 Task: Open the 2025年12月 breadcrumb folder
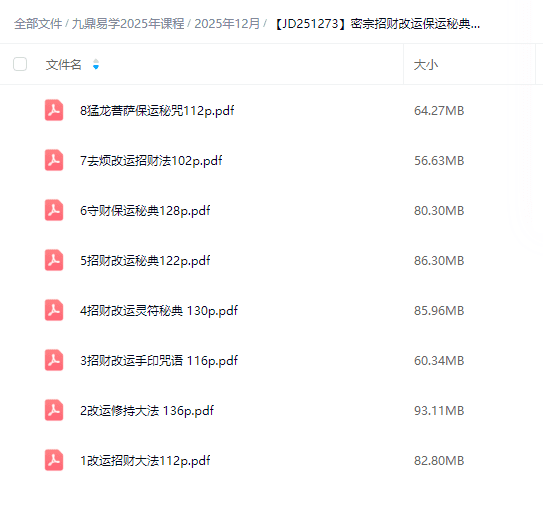click(227, 24)
